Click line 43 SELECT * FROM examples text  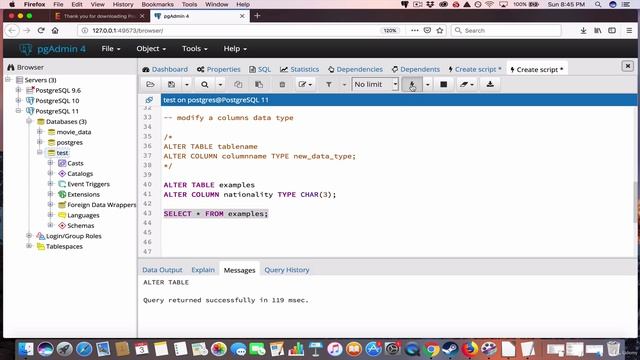click(216, 213)
